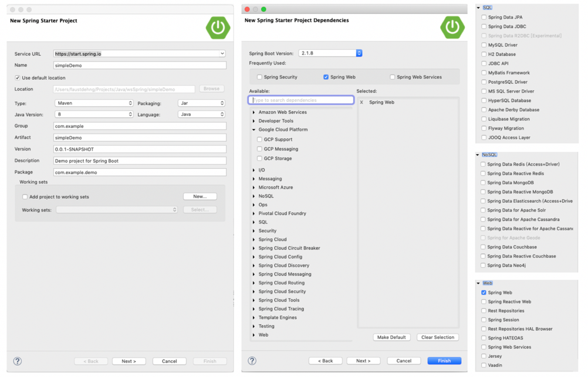Expand the Spring Cloud Tracing category

click(x=254, y=309)
